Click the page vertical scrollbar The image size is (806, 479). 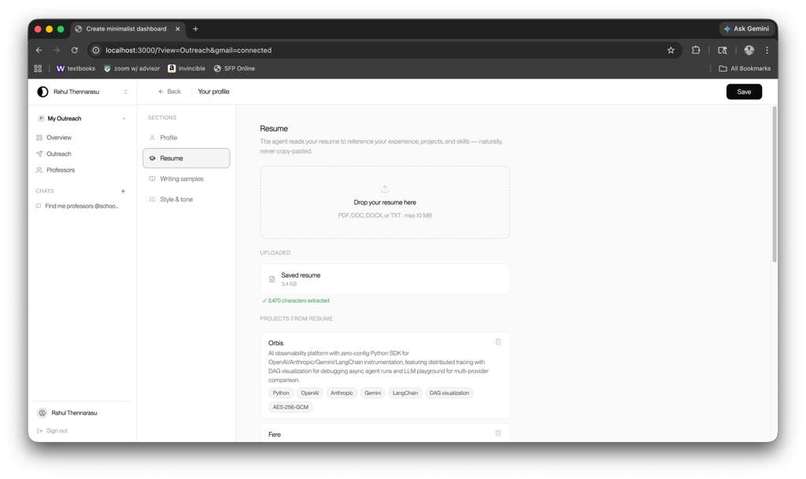pyautogui.click(x=774, y=184)
